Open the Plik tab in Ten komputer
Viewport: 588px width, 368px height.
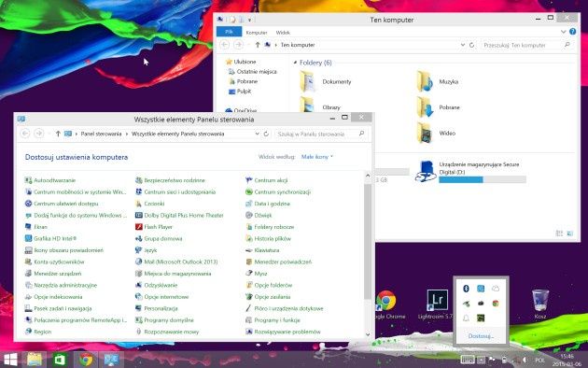pyautogui.click(x=229, y=32)
